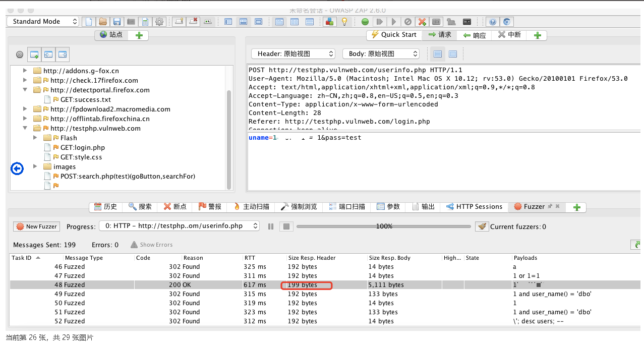Image resolution: width=644 pixels, height=342 pixels.
Task: Click the fuzzer progress bar at 100%
Action: coord(384,226)
